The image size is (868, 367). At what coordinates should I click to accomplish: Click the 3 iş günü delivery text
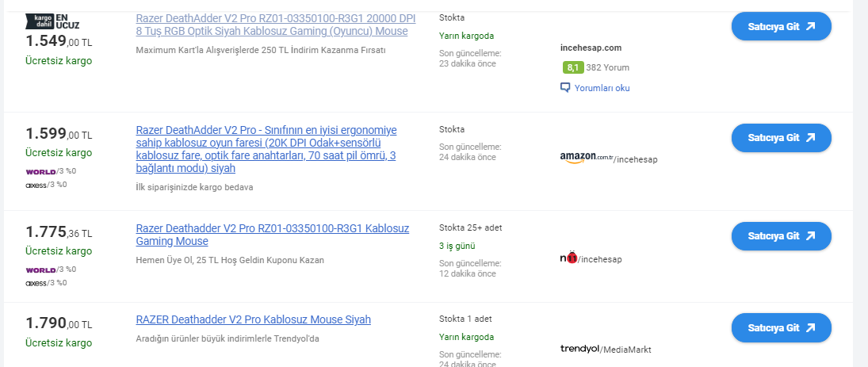[x=457, y=246]
